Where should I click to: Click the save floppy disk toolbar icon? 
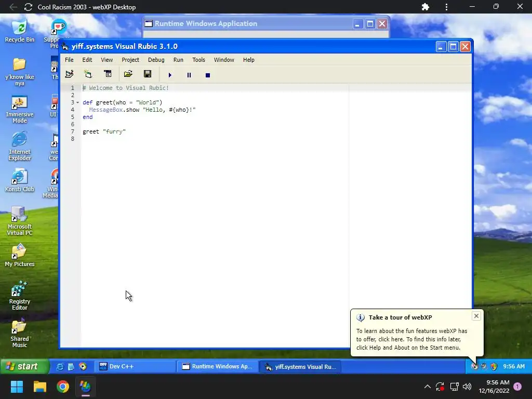[148, 74]
